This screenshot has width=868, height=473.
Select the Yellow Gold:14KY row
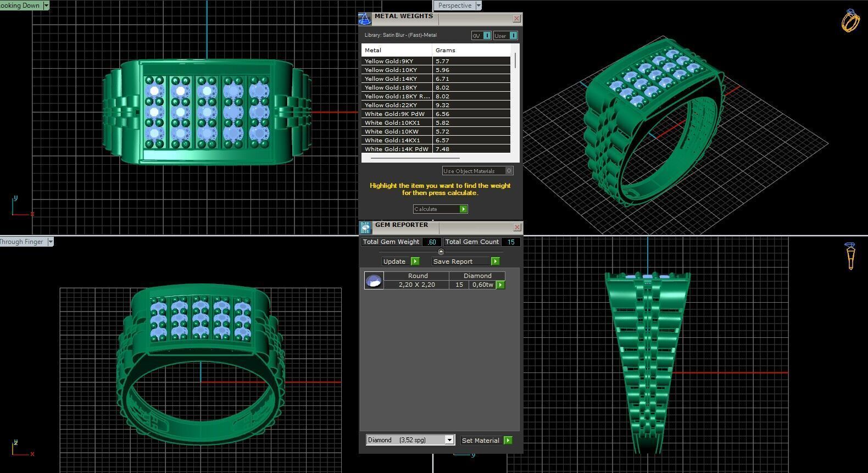[x=436, y=79]
